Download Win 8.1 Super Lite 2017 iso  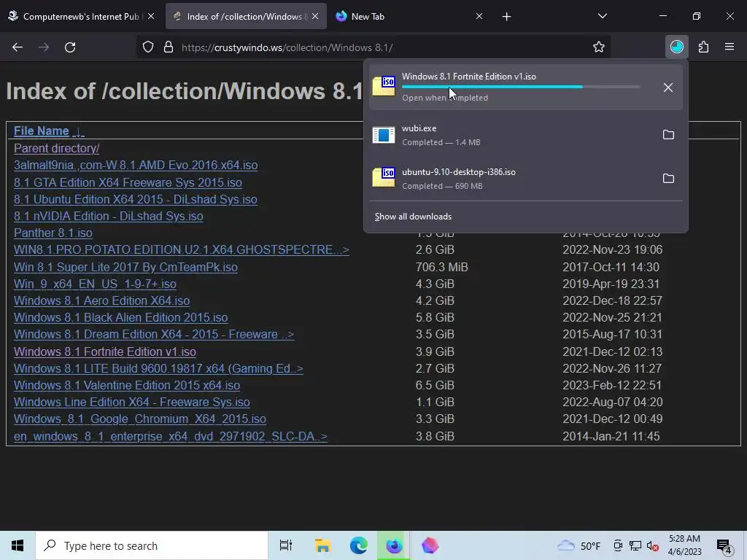click(x=125, y=267)
